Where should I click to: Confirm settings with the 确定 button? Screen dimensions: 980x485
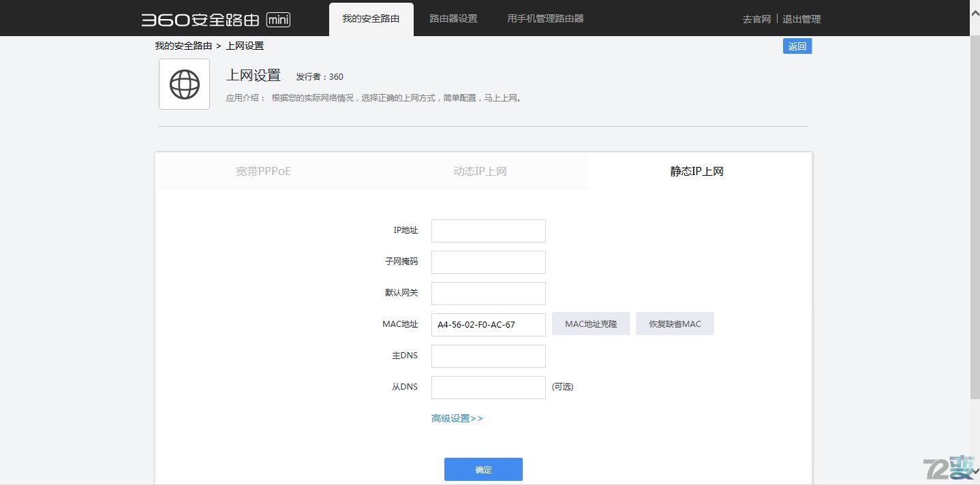(483, 469)
